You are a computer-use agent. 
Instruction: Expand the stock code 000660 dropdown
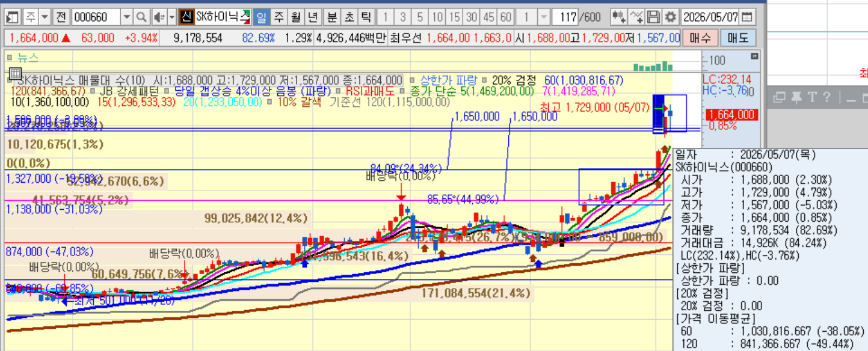126,17
